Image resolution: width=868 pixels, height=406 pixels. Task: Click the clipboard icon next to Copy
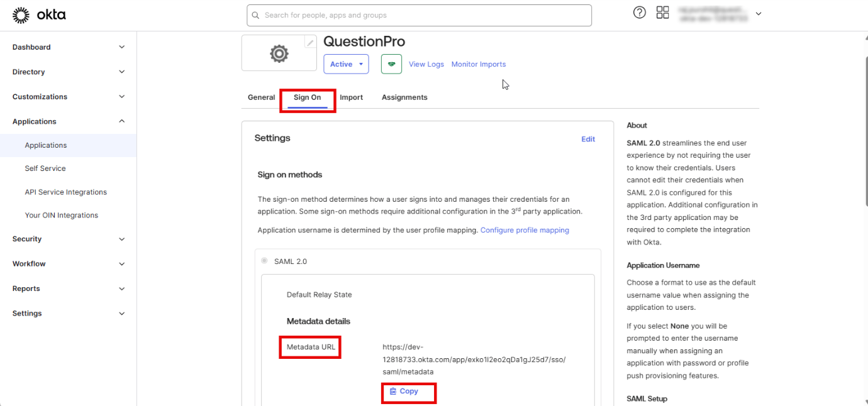[393, 391]
